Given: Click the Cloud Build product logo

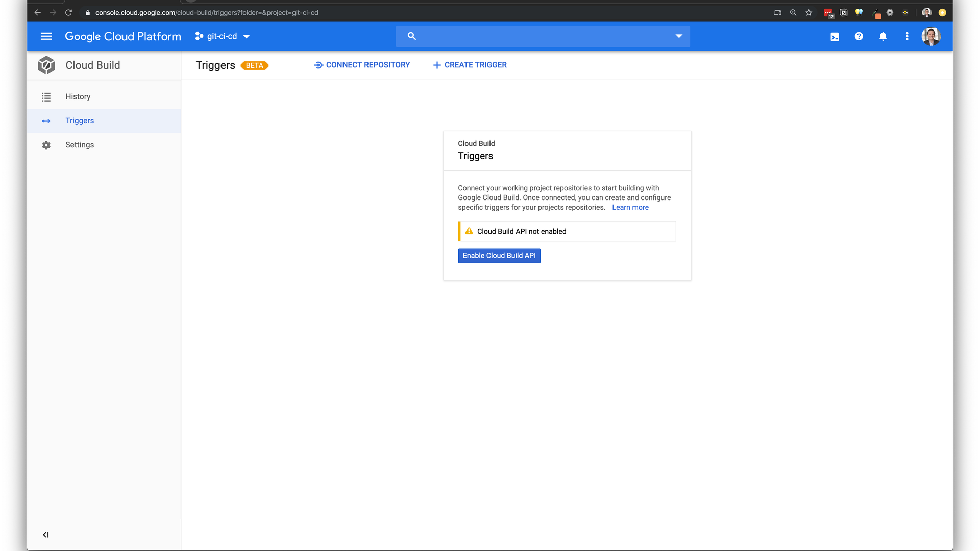Looking at the screenshot, I should coord(46,65).
